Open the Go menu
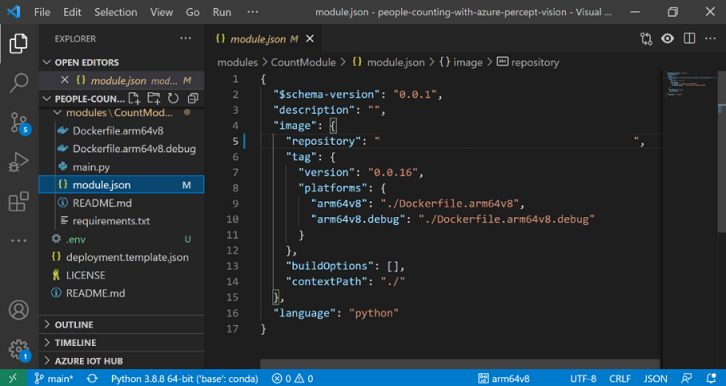Viewport: 726px width, 386px height. 193,12
